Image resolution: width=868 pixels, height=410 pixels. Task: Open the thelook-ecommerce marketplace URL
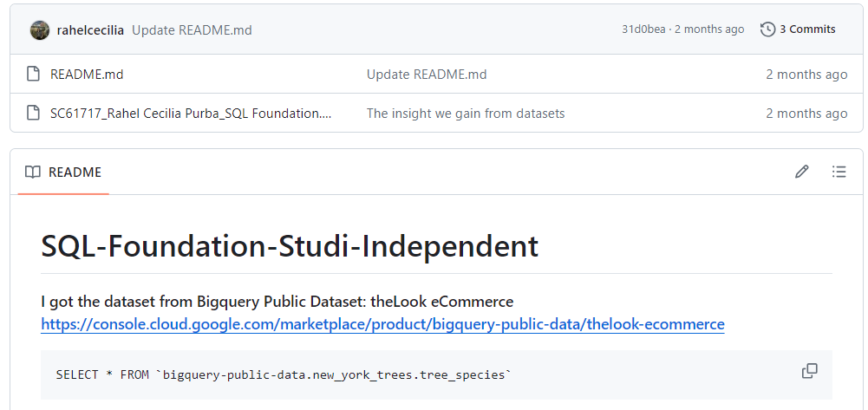click(382, 323)
